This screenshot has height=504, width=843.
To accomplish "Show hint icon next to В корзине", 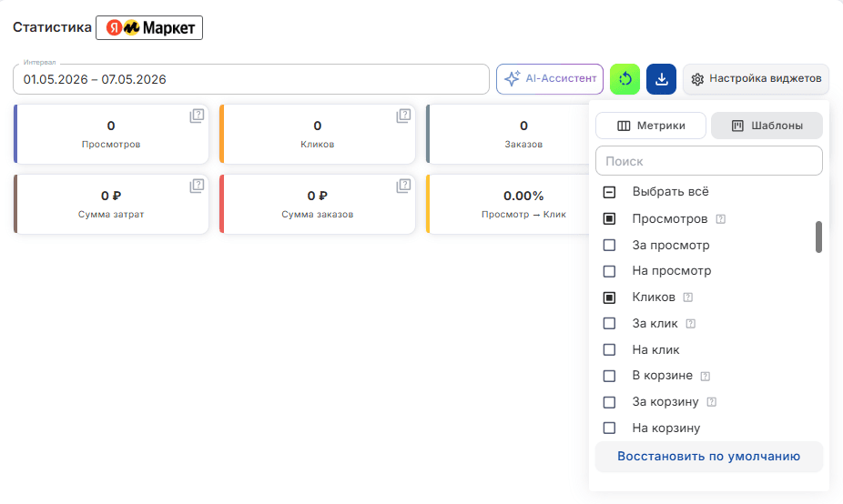I will pyautogui.click(x=706, y=376).
